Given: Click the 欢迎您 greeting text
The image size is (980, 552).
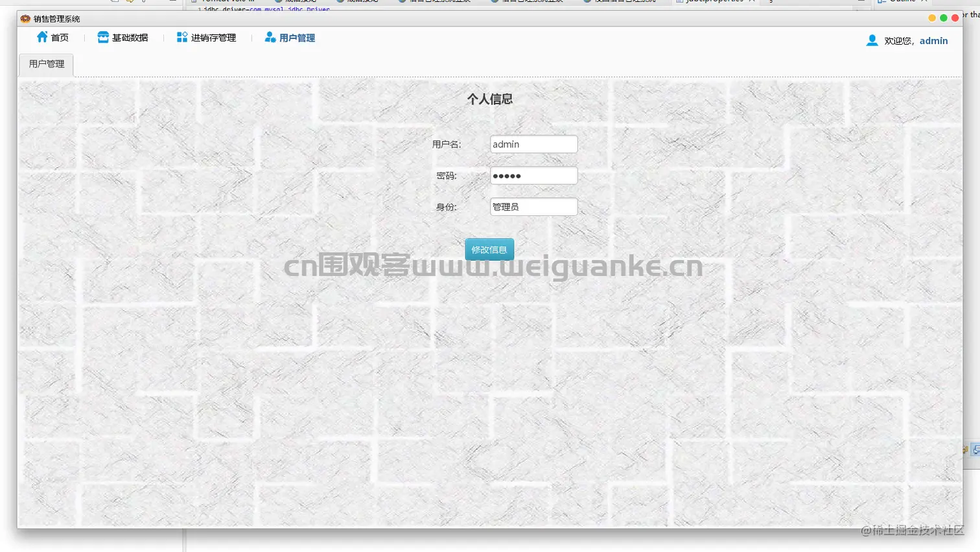Looking at the screenshot, I should tap(898, 41).
